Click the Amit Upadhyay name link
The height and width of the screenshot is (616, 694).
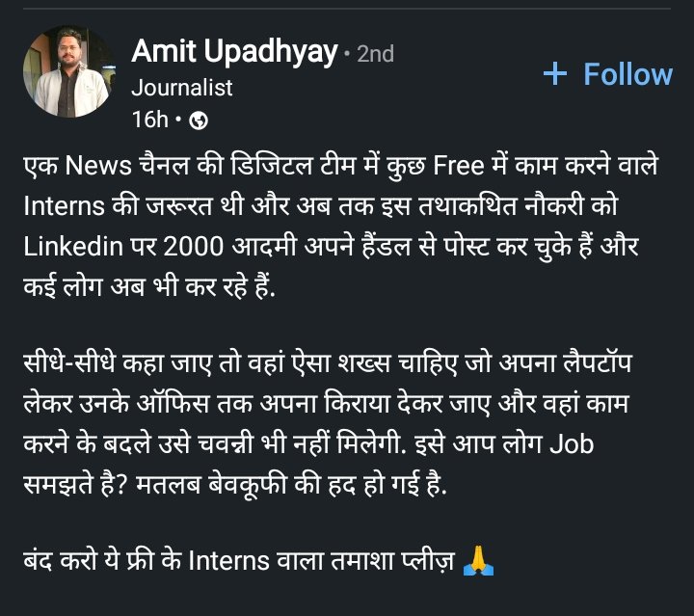(x=234, y=52)
